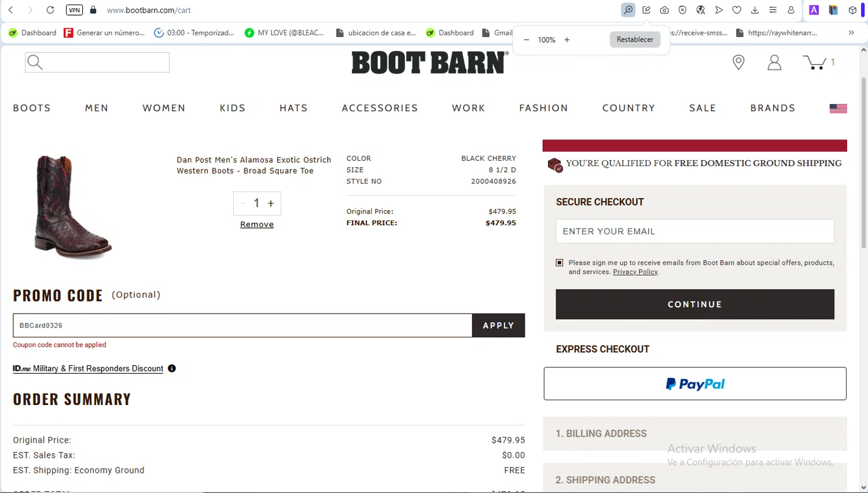
Task: Toggle the email signup checkbox
Action: (560, 263)
